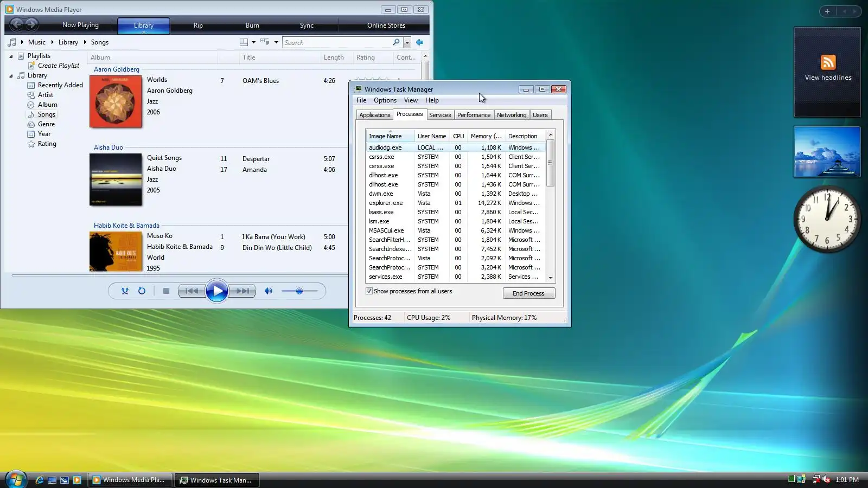Expand the arrow after Music in breadcrumb
The width and height of the screenshot is (868, 488).
(x=52, y=42)
